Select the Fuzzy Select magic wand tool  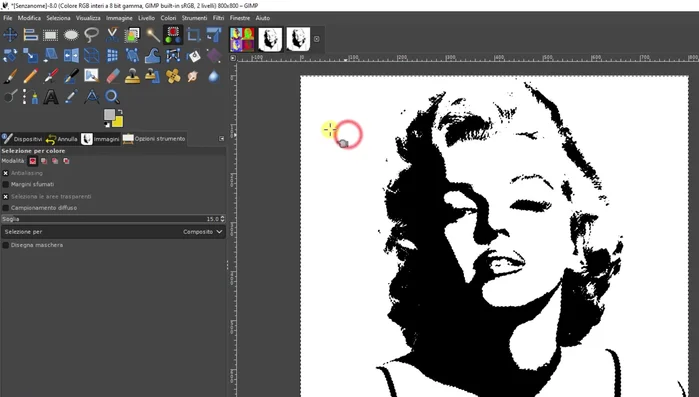coord(152,35)
